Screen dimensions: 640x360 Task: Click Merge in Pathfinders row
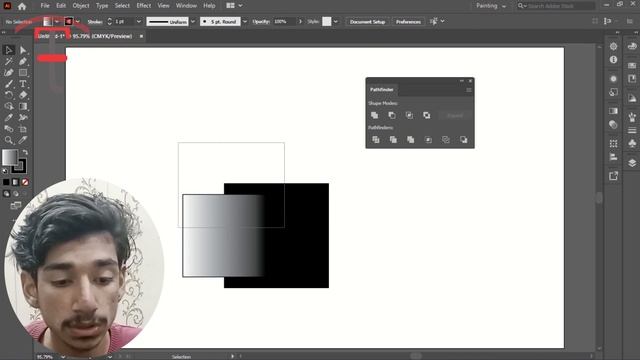[x=411, y=140]
